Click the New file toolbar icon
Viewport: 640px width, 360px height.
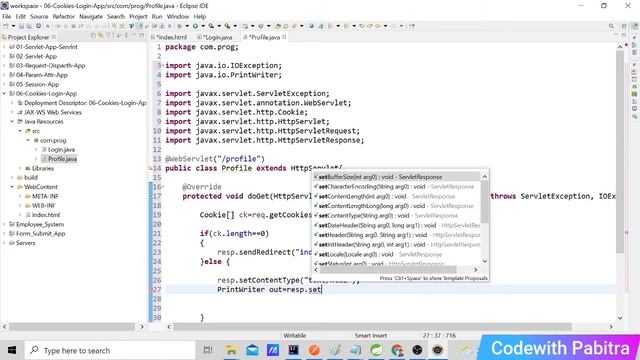(x=5, y=26)
